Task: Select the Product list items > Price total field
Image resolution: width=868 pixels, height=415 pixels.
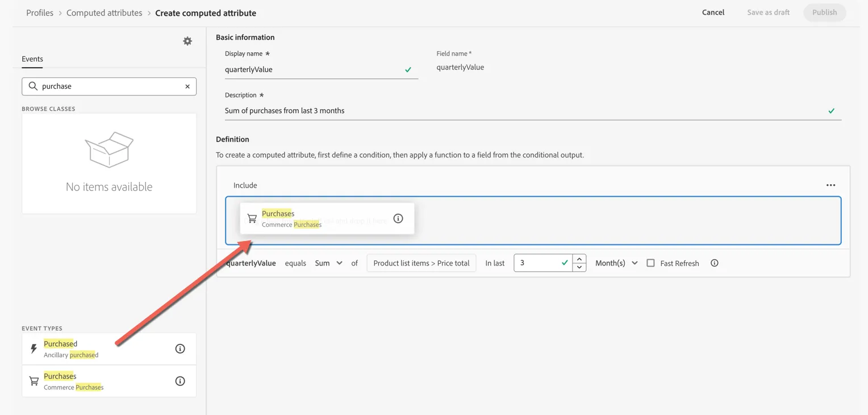Action: click(x=422, y=263)
